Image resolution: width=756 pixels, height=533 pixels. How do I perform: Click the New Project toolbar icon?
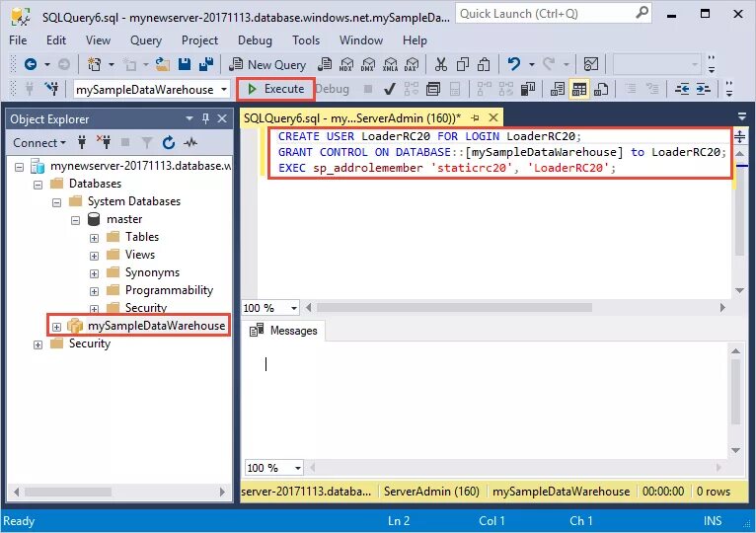(94, 64)
